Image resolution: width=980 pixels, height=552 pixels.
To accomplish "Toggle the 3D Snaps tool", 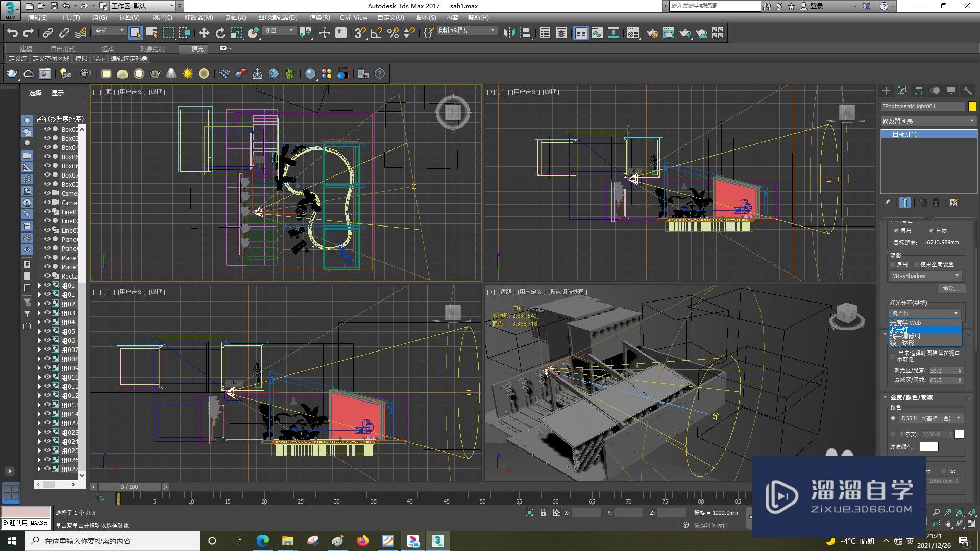I will 360,33.
